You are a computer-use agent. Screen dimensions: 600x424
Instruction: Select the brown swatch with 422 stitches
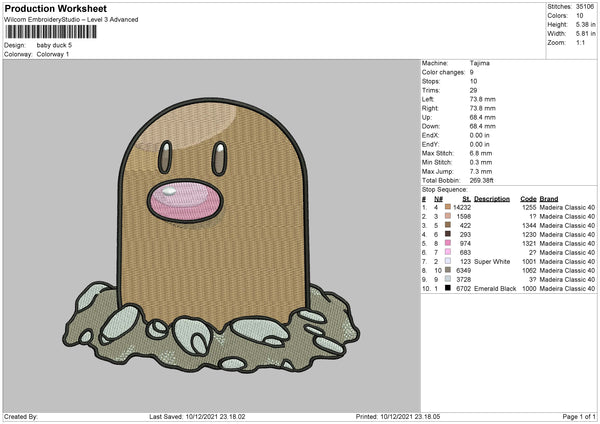tap(448, 225)
